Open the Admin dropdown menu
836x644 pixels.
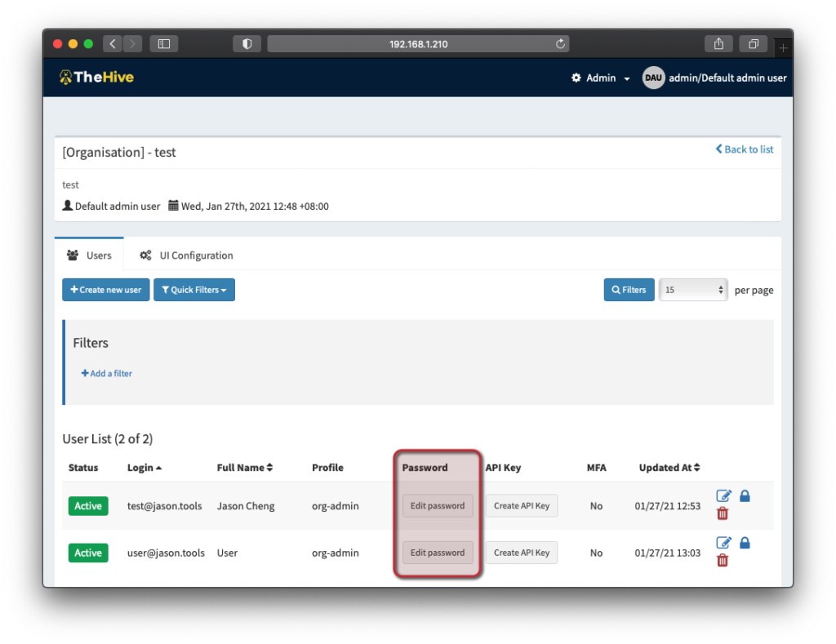coord(600,78)
